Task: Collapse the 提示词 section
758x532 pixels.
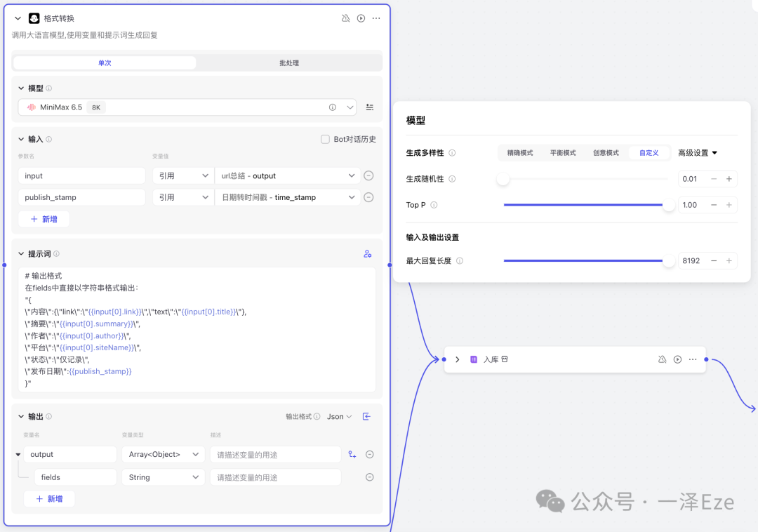Action: click(21, 253)
